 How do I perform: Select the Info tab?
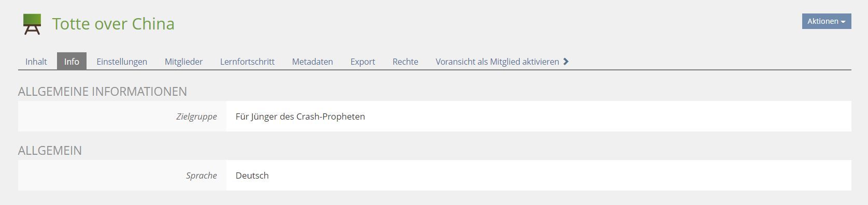tap(72, 61)
